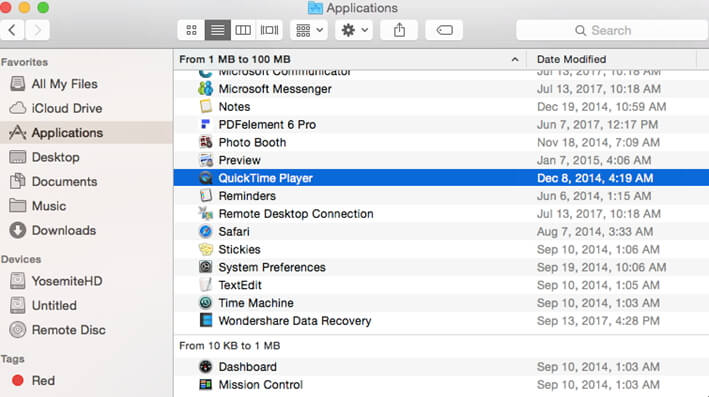Select Applications in sidebar
Viewport: 709px width, 397px height.
86,132
